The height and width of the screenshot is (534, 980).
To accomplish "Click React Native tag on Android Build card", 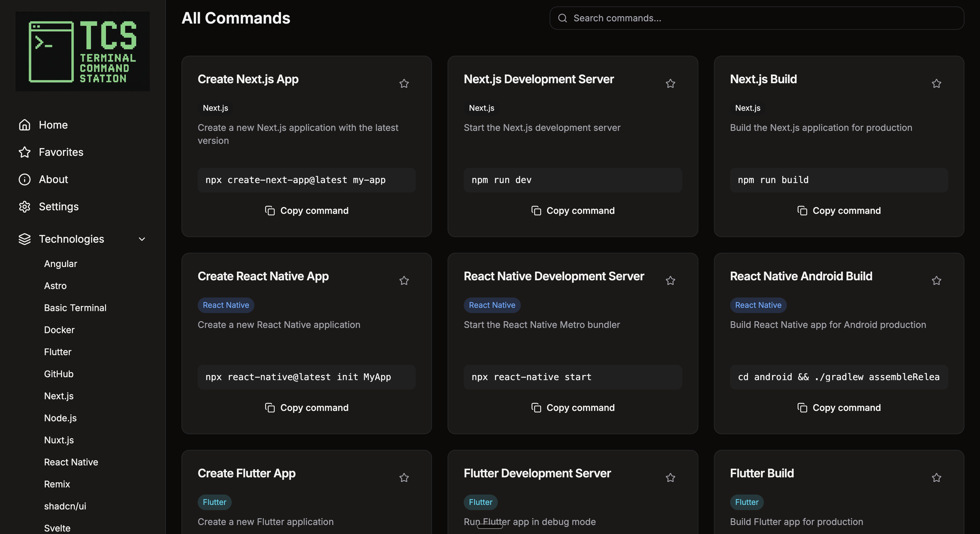I will click(758, 305).
